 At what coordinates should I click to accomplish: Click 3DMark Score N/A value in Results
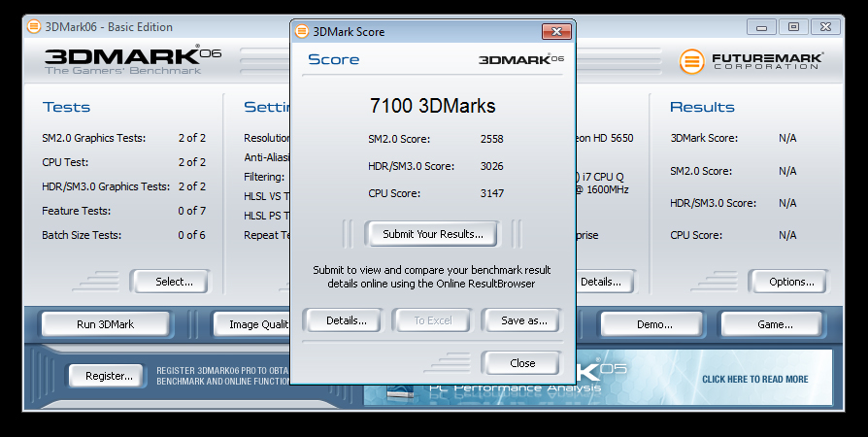[787, 138]
